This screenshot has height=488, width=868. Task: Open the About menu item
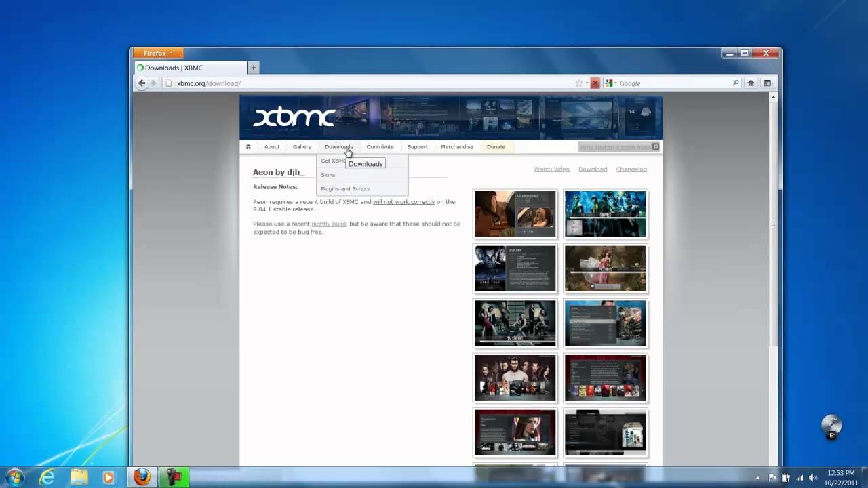271,147
